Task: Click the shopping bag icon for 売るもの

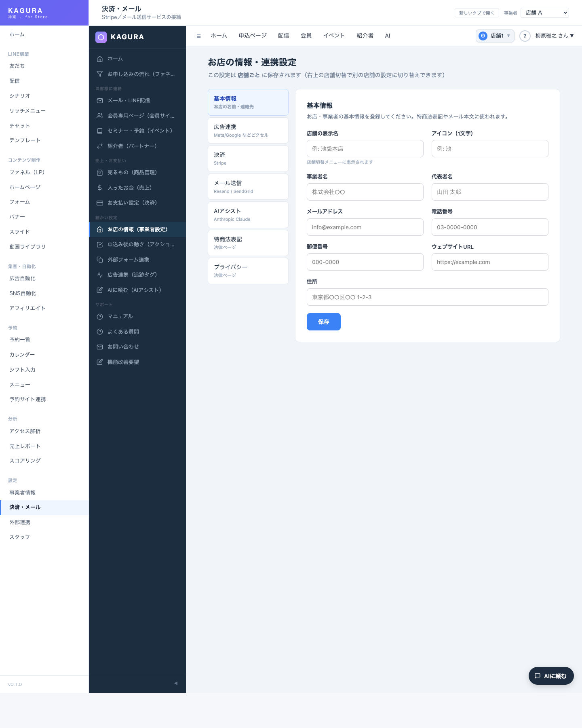Action: coord(100,173)
